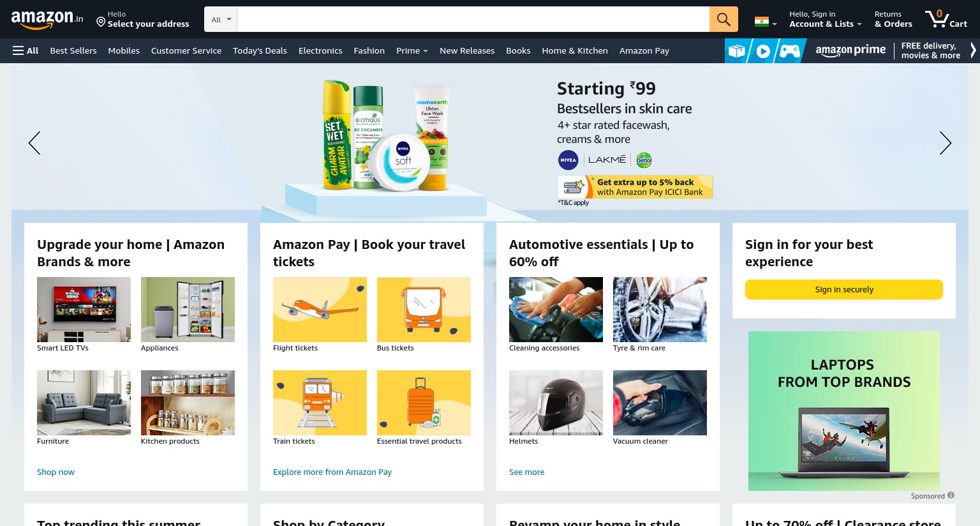
Task: Follow Explore more from Amazon Pay link
Action: pyautogui.click(x=332, y=472)
